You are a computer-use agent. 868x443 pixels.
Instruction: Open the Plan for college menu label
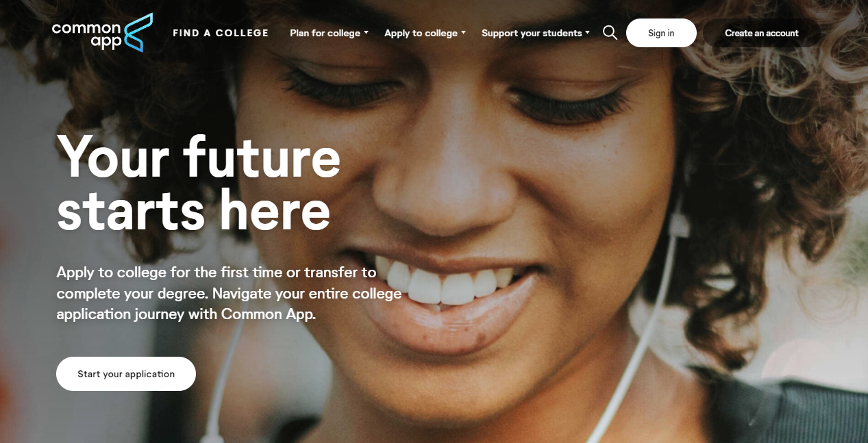pos(325,33)
